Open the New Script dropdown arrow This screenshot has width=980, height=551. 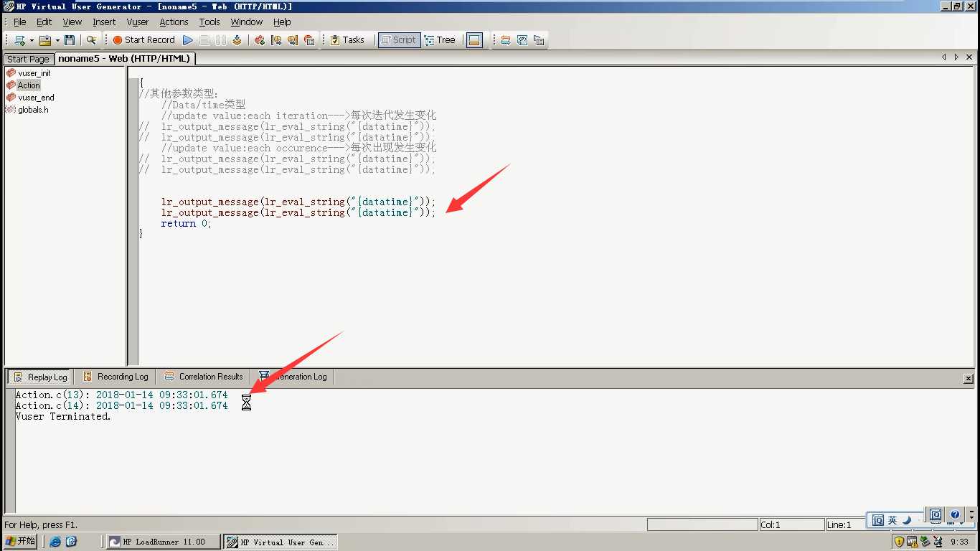point(32,40)
